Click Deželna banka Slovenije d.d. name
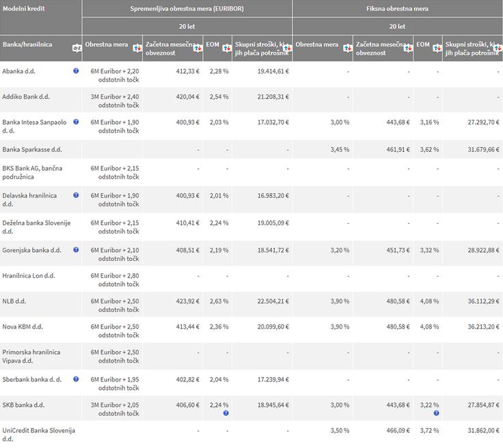The width and height of the screenshot is (503, 448). click(x=36, y=227)
